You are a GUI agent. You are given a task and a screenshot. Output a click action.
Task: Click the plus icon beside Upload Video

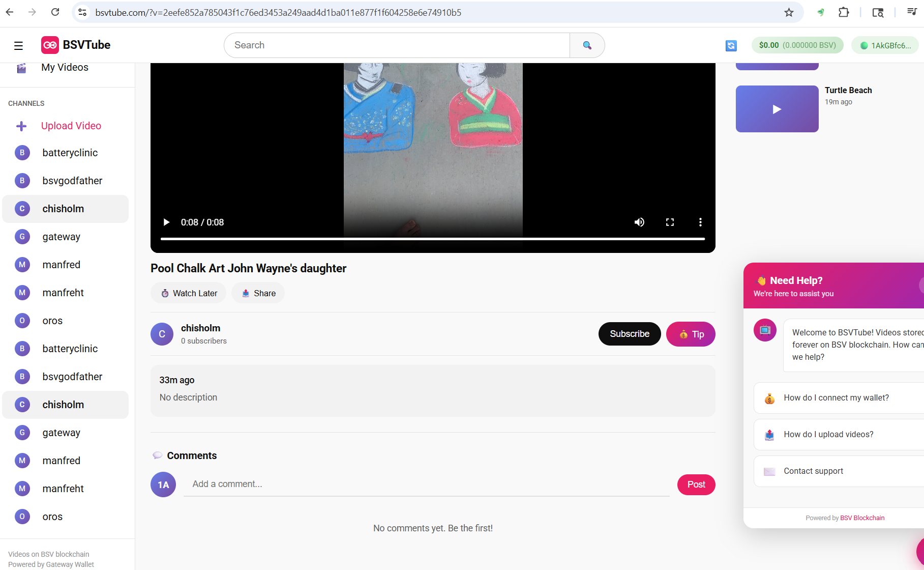[21, 126]
